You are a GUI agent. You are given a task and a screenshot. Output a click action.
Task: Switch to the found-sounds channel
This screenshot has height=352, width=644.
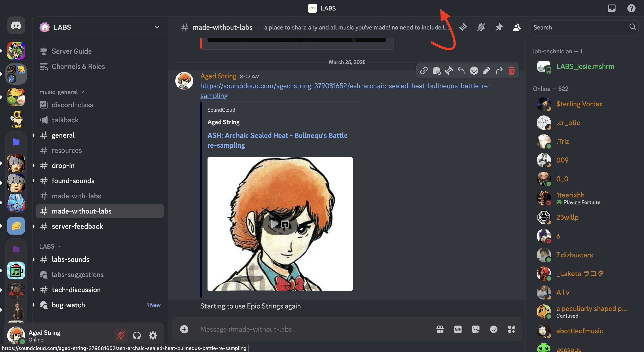[100, 181]
